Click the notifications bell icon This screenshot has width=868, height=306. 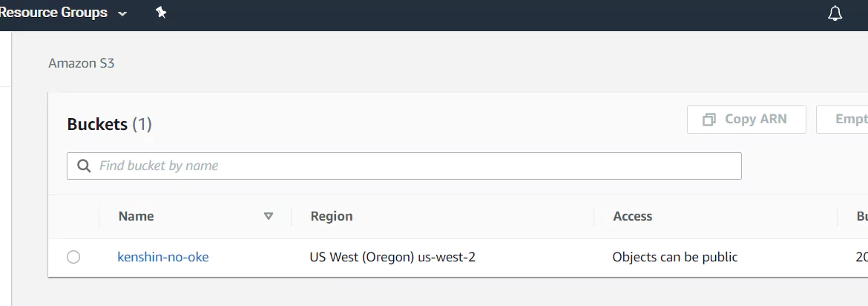[x=835, y=13]
